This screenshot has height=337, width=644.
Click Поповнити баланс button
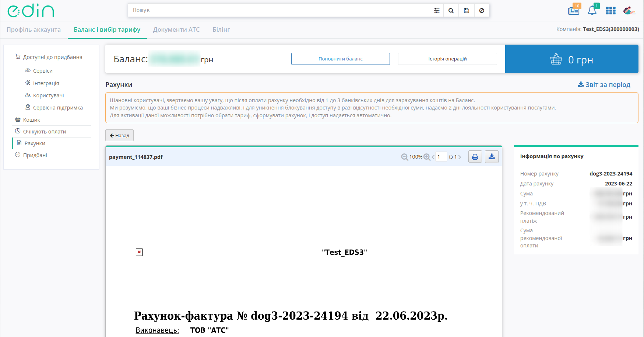[x=341, y=59]
